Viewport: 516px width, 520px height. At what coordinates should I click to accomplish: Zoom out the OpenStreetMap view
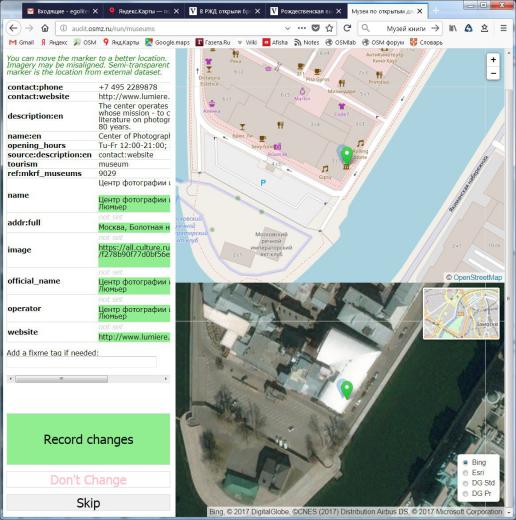pyautogui.click(x=493, y=73)
